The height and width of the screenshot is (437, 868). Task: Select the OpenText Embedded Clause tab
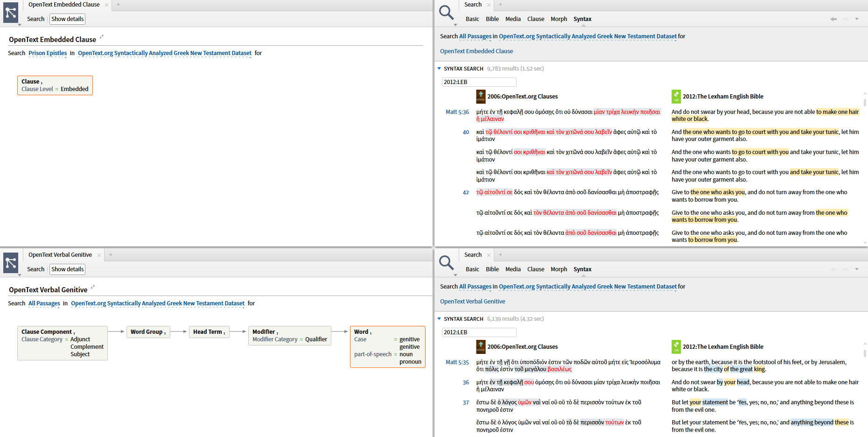point(64,5)
